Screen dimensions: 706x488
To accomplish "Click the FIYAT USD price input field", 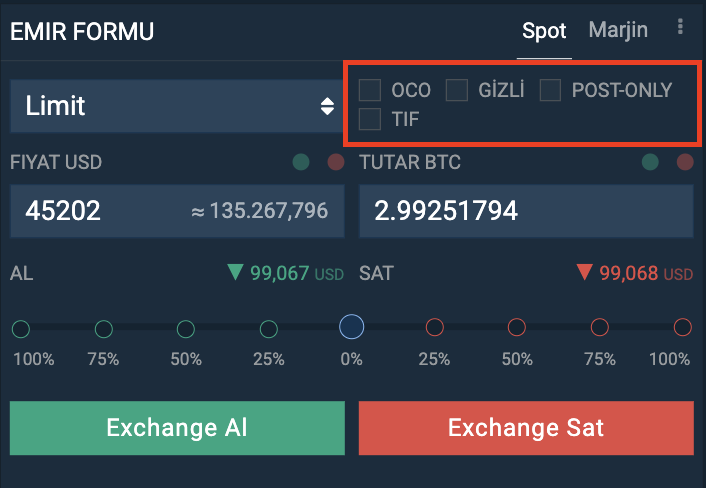I will (177, 211).
